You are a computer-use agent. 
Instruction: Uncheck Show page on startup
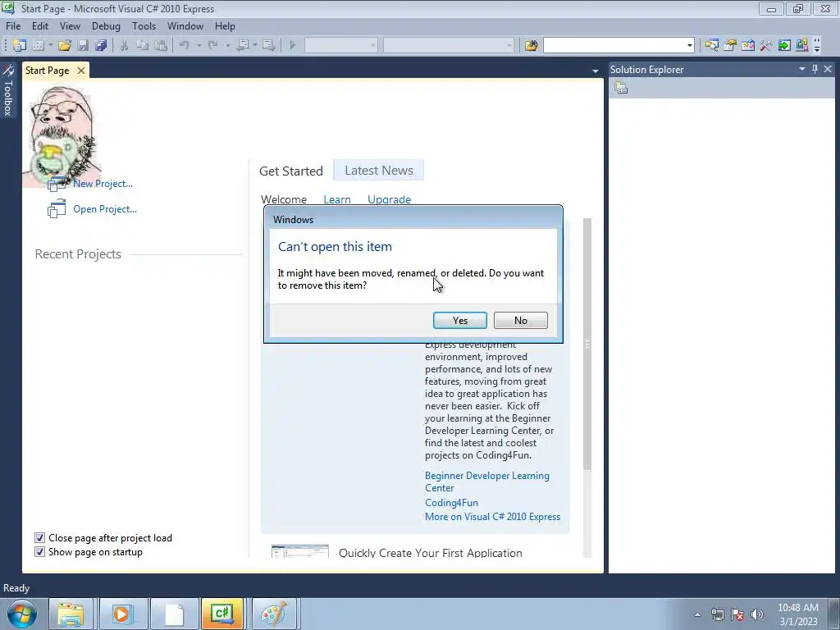39,552
